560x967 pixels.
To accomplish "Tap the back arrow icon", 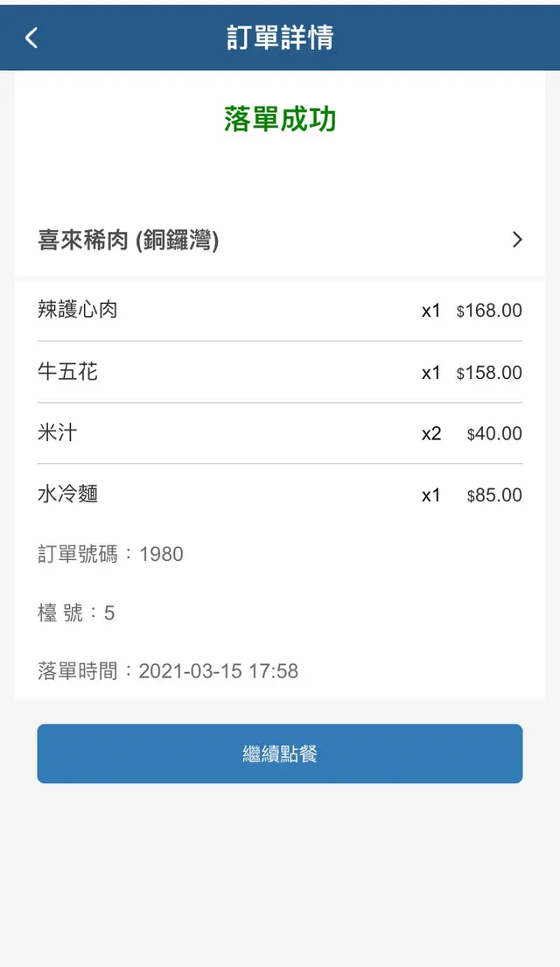I will coord(31,38).
